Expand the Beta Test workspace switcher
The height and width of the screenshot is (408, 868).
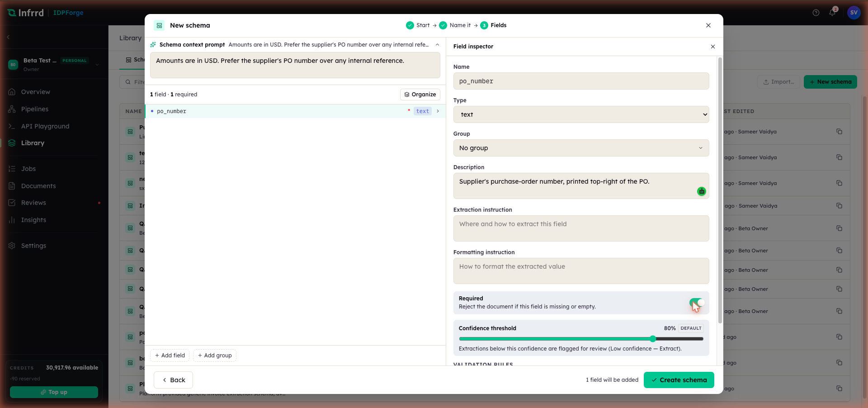coord(54,65)
